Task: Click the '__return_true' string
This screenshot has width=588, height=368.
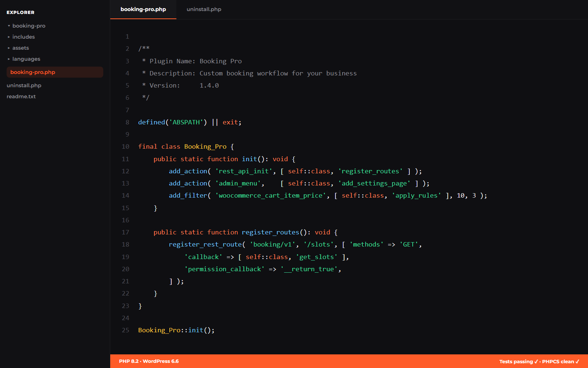Action: click(309, 269)
